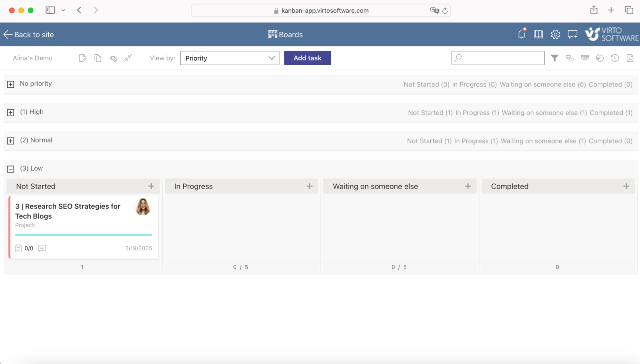Click Back to site
The height and width of the screenshot is (364, 640).
point(28,34)
